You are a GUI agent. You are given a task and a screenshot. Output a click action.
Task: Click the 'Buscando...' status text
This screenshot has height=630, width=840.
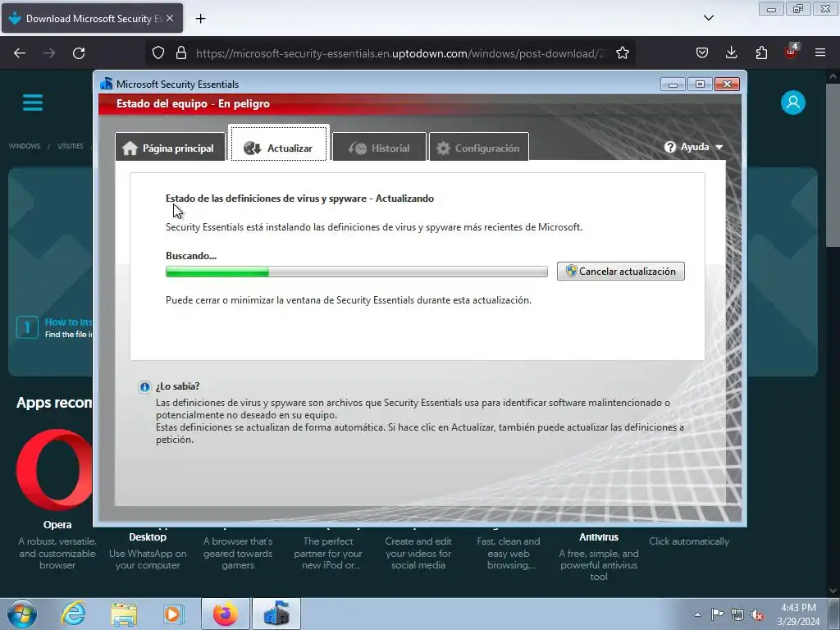190,256
